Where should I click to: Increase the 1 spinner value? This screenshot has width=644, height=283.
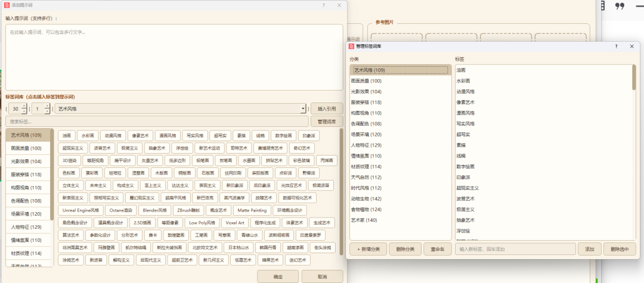pos(47,106)
